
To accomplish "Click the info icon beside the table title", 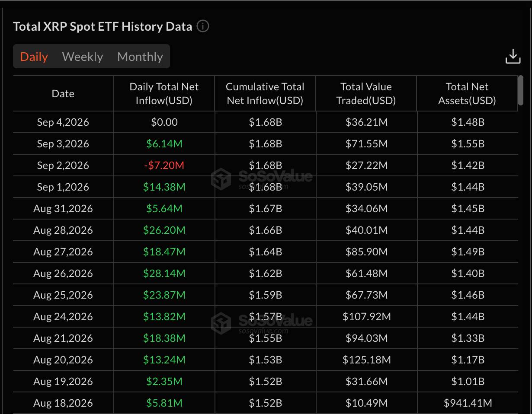I will pyautogui.click(x=203, y=26).
